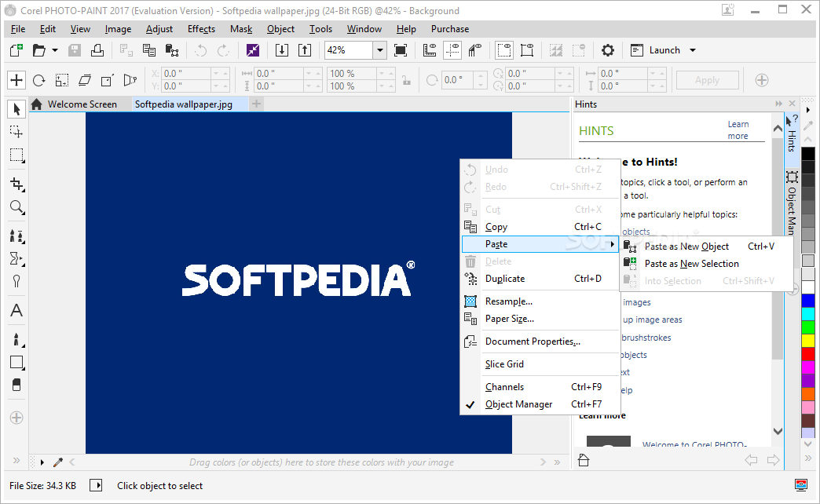
Task: Click the Learn more link
Action: point(738,130)
